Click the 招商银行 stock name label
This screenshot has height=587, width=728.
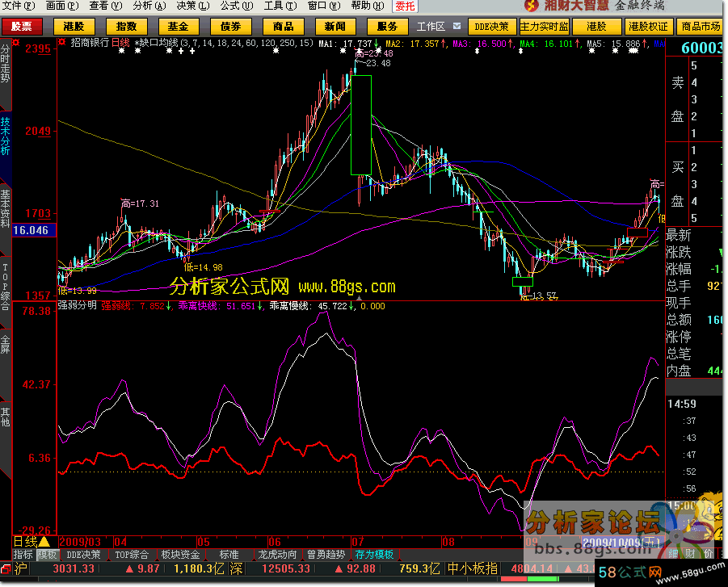click(90, 43)
